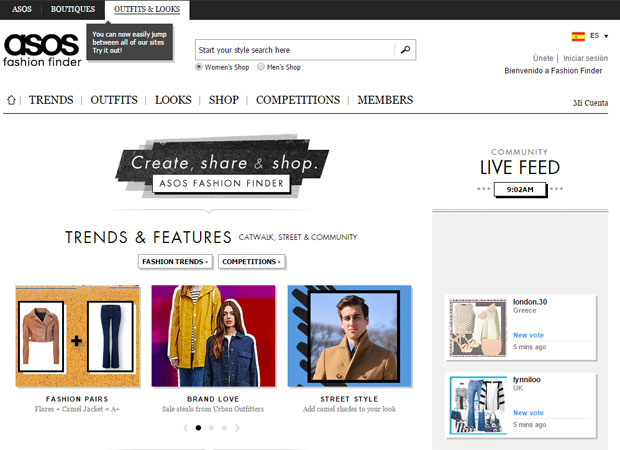Click the Fashion Pairs caption title
Viewport: 620px width, 450px height.
coord(77,399)
